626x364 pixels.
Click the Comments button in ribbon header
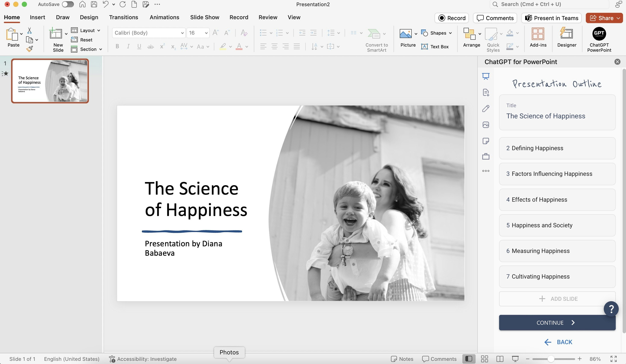click(x=495, y=18)
